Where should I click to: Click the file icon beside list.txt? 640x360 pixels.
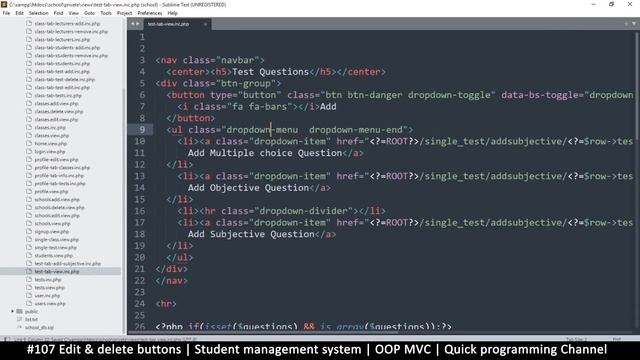coord(19,319)
